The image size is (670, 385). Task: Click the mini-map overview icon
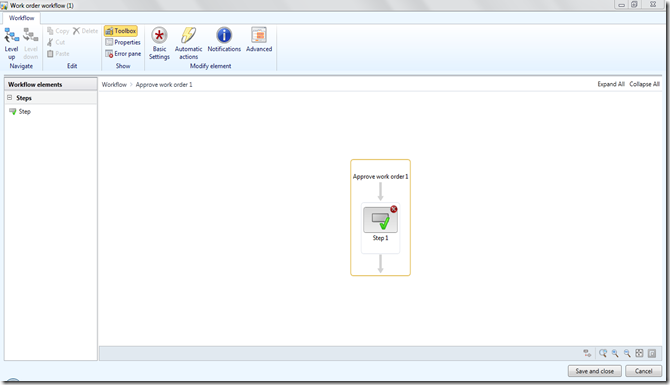coord(652,353)
